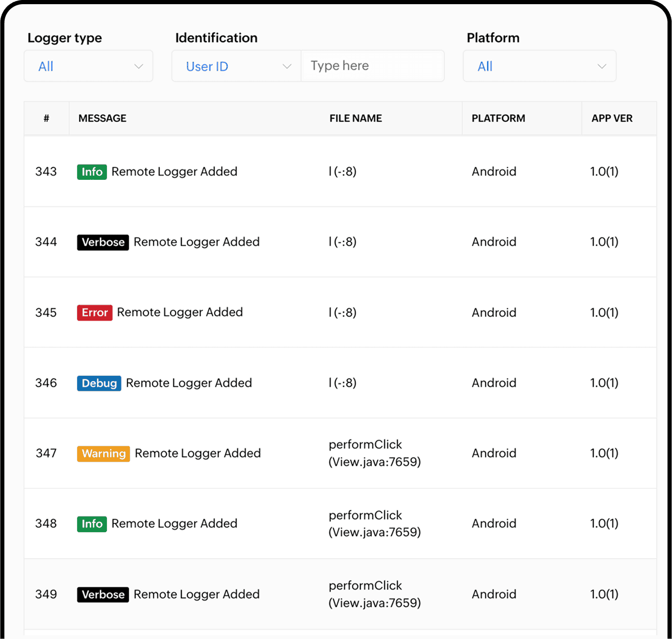Expand the User ID identification dropdown

coord(236,66)
